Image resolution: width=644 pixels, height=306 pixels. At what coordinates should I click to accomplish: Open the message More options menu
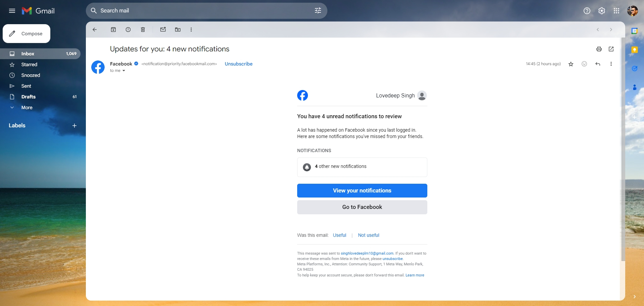point(611,64)
